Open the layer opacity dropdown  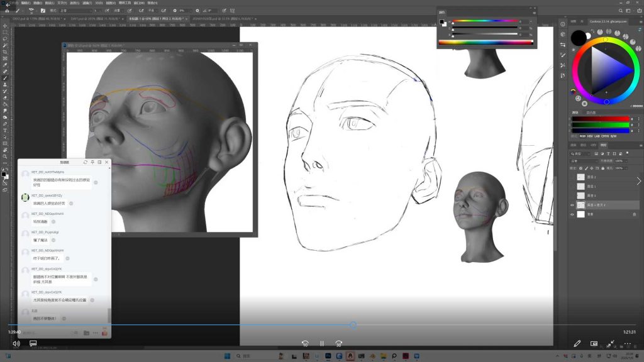[620, 161]
